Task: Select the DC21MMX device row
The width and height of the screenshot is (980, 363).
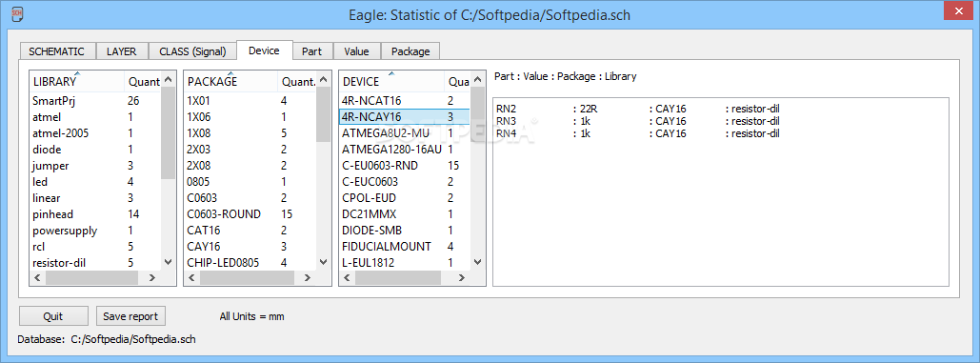Action: pos(405,214)
